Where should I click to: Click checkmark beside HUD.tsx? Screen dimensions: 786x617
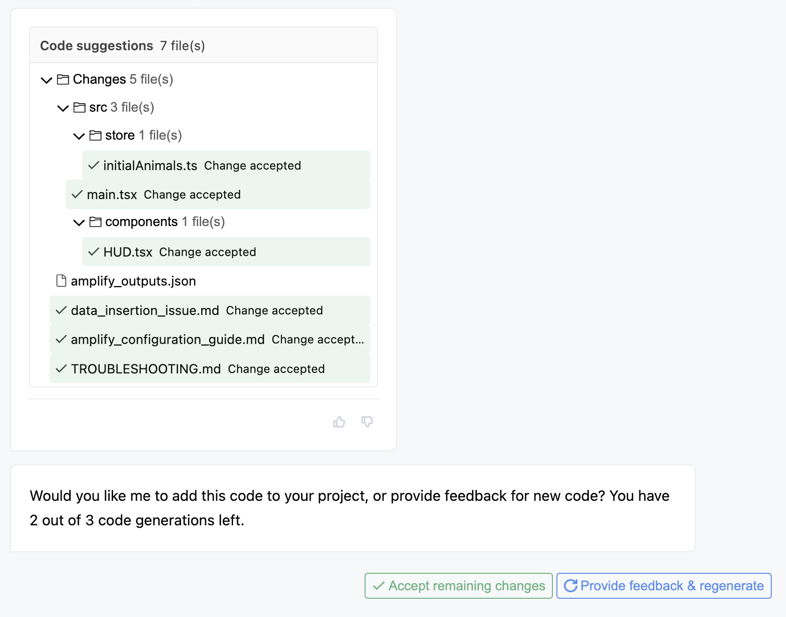pyautogui.click(x=93, y=252)
